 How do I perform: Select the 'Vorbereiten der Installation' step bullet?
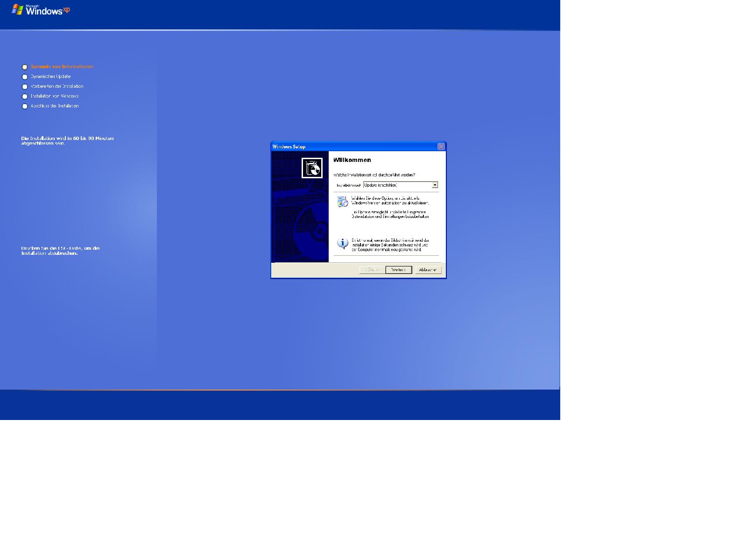coord(25,87)
